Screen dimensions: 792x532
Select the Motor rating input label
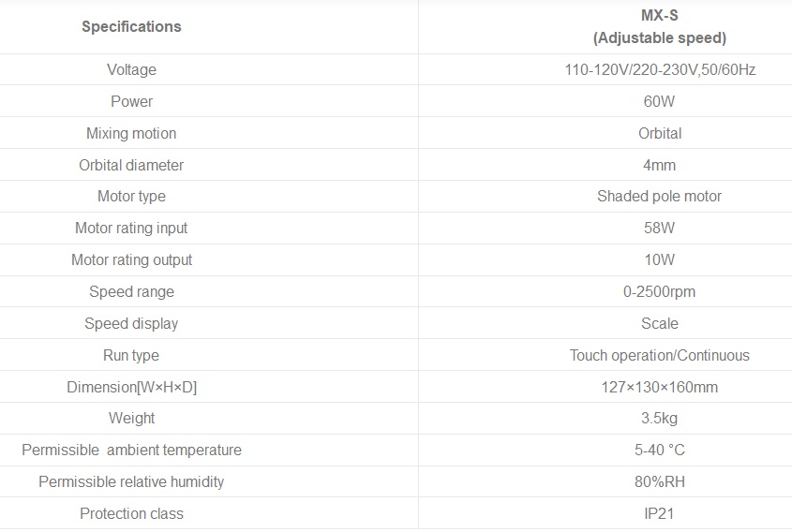(131, 229)
